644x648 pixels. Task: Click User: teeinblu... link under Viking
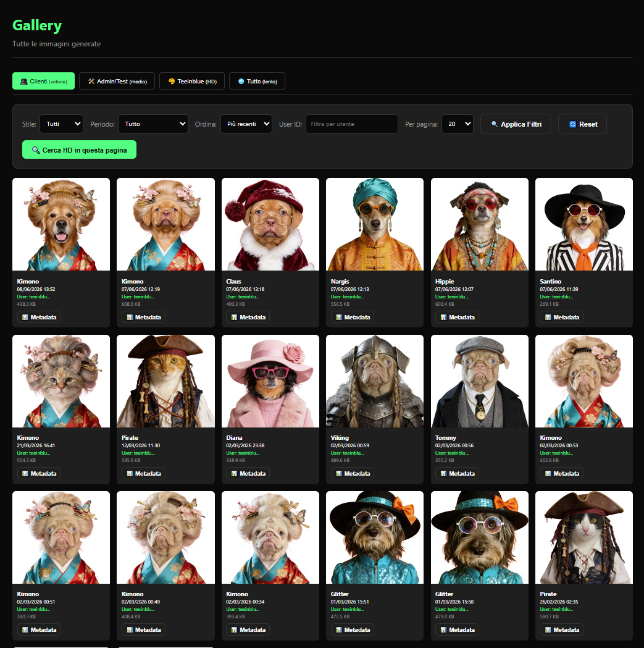[348, 453]
